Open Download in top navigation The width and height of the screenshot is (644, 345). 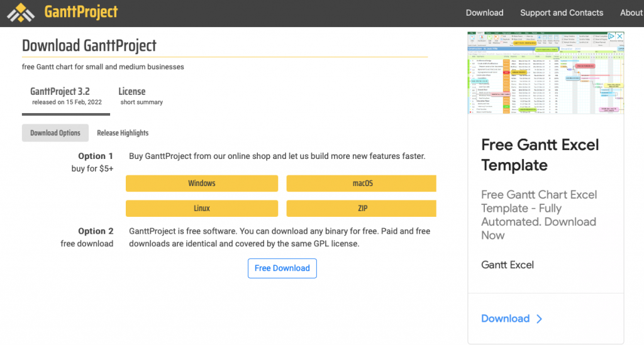click(x=484, y=13)
